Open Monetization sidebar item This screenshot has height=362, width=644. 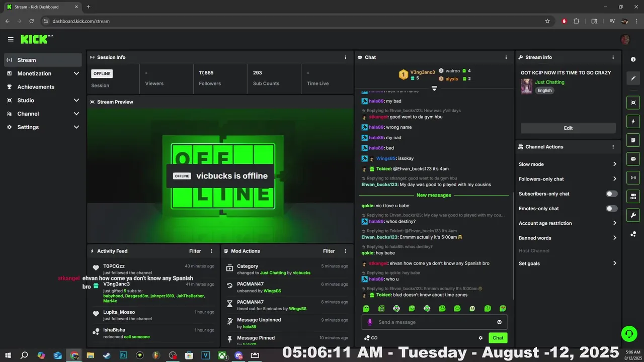43,73
